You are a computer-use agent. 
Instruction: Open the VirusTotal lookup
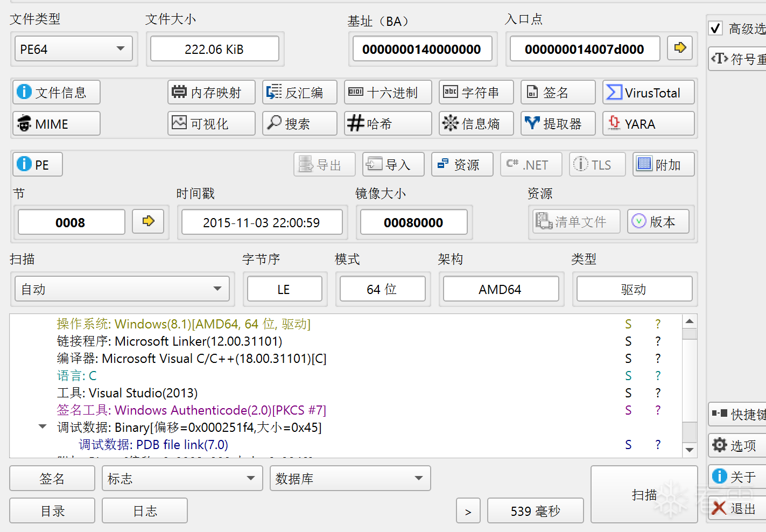point(648,93)
